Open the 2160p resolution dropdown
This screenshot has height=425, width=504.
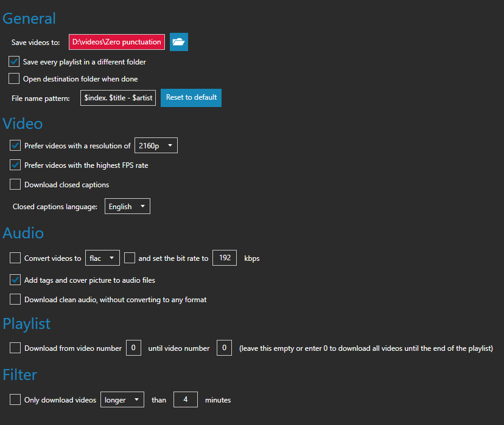[x=156, y=145]
